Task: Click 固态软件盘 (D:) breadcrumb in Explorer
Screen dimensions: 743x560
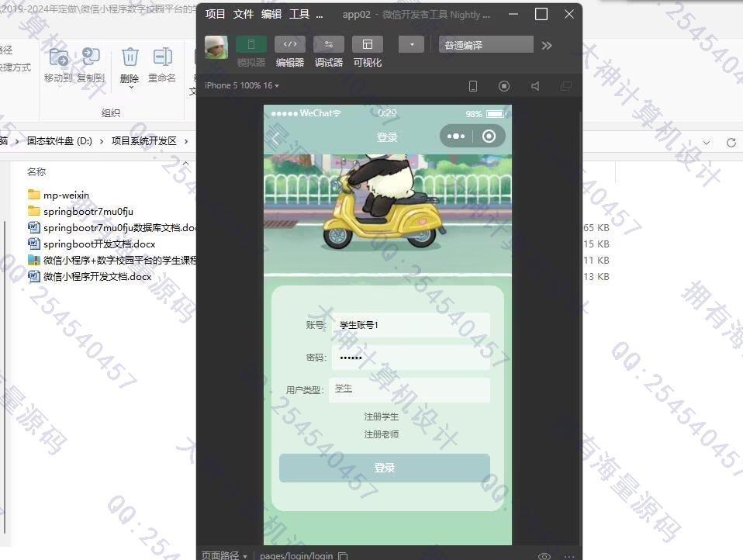Action: 60,140
